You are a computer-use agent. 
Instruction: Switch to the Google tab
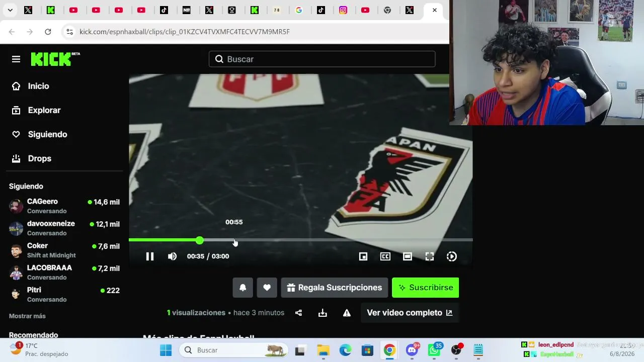click(x=299, y=10)
